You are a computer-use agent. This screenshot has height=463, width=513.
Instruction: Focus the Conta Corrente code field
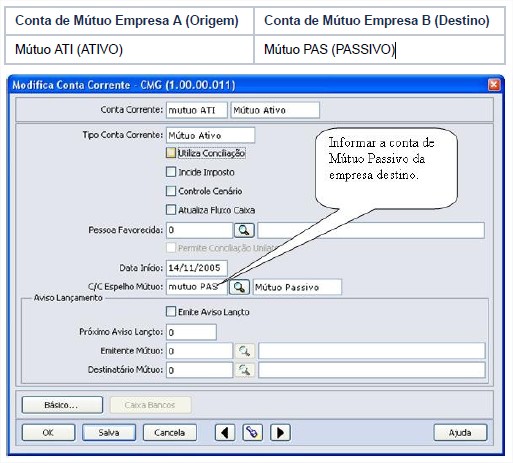tap(197, 110)
